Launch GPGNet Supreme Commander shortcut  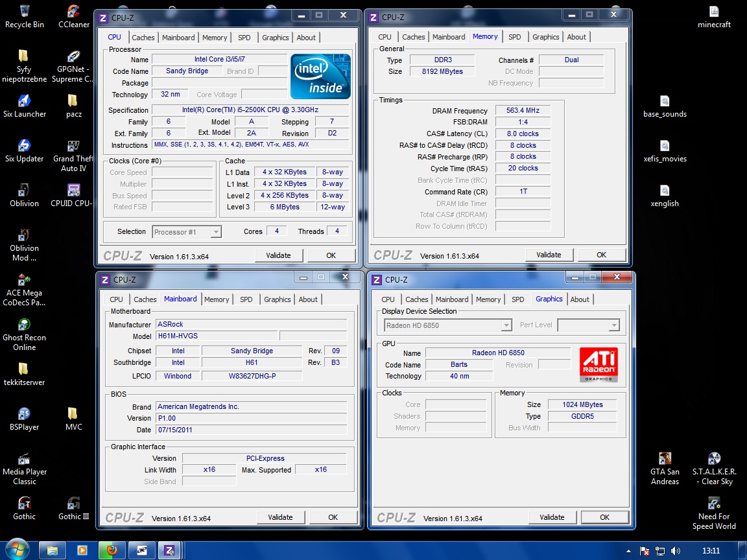tap(73, 67)
